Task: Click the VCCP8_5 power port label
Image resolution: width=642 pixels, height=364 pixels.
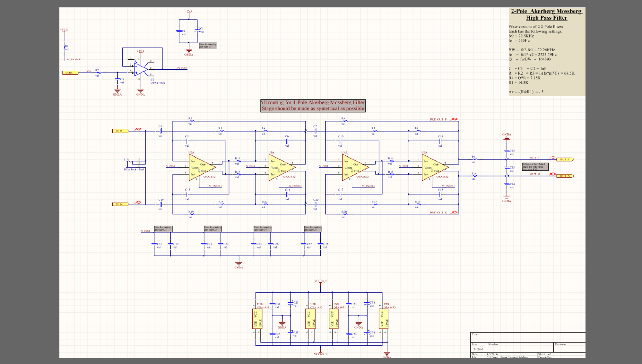Action: [320, 281]
